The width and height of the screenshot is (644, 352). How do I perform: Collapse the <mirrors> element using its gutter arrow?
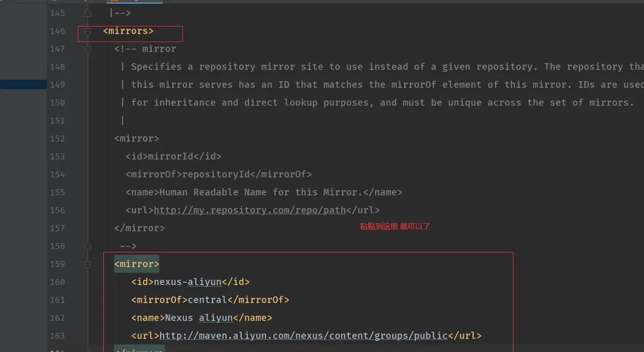87,31
